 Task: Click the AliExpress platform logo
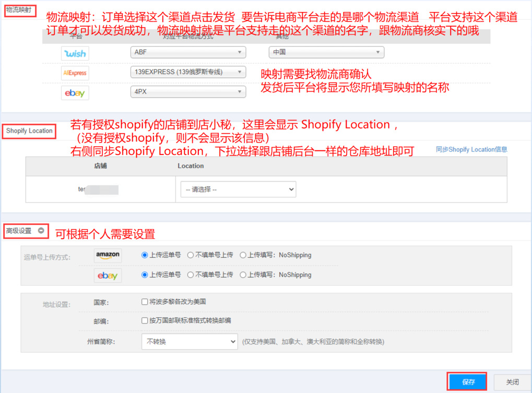(75, 73)
